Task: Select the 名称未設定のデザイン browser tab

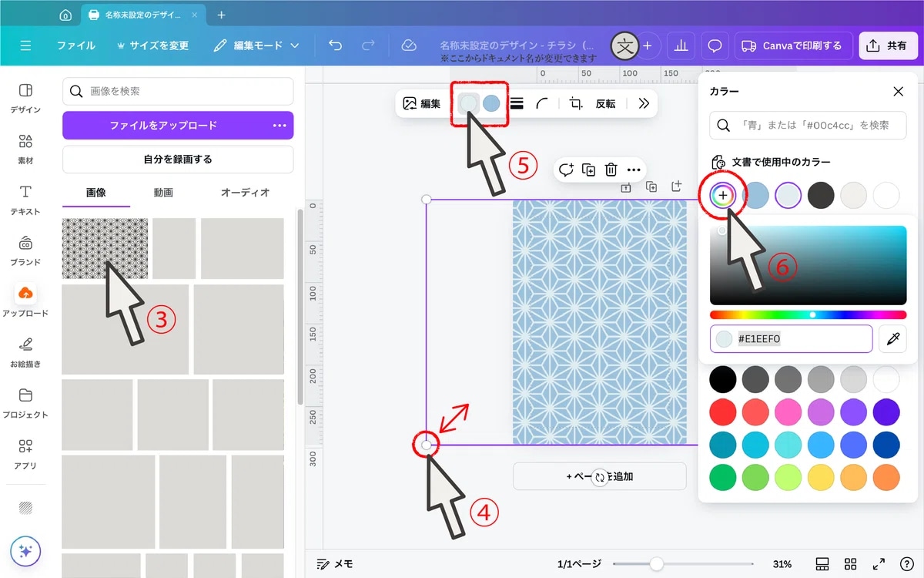Action: 142,15
